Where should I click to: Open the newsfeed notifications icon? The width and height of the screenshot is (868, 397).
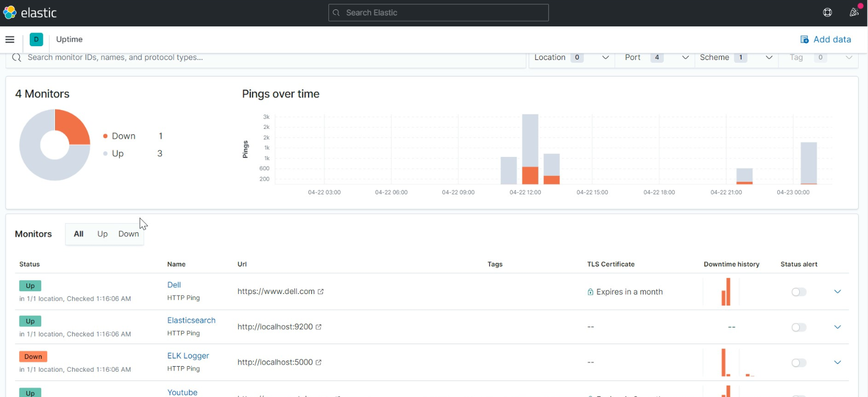tap(854, 12)
